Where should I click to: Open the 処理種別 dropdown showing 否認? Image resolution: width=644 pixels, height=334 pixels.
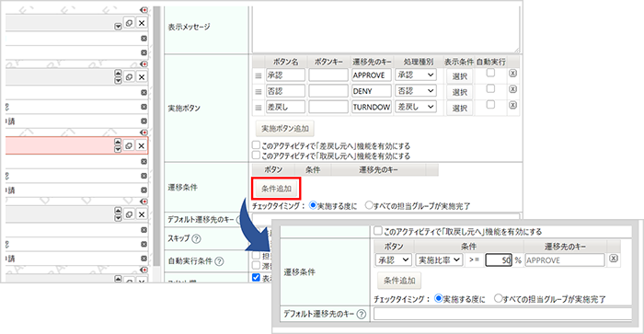[416, 91]
